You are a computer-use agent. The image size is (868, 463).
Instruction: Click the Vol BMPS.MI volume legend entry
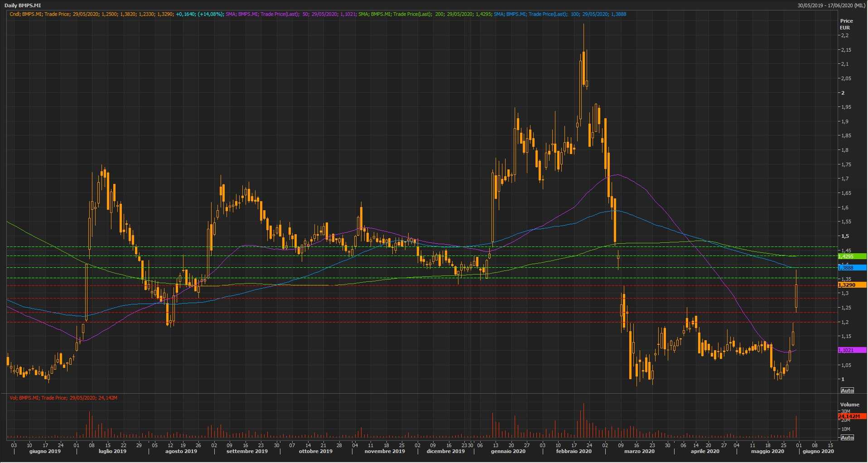pos(63,398)
